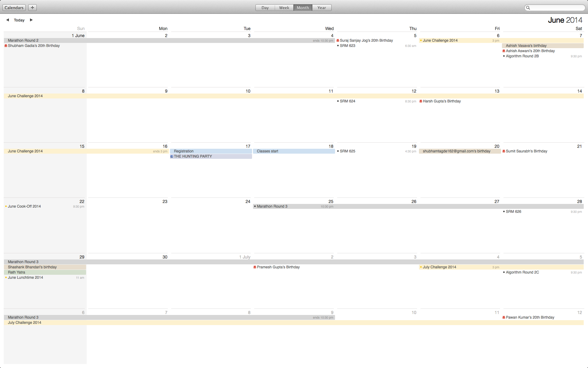This screenshot has width=588, height=368.
Task: Go to the previous month with the left arrow
Action: 8,20
